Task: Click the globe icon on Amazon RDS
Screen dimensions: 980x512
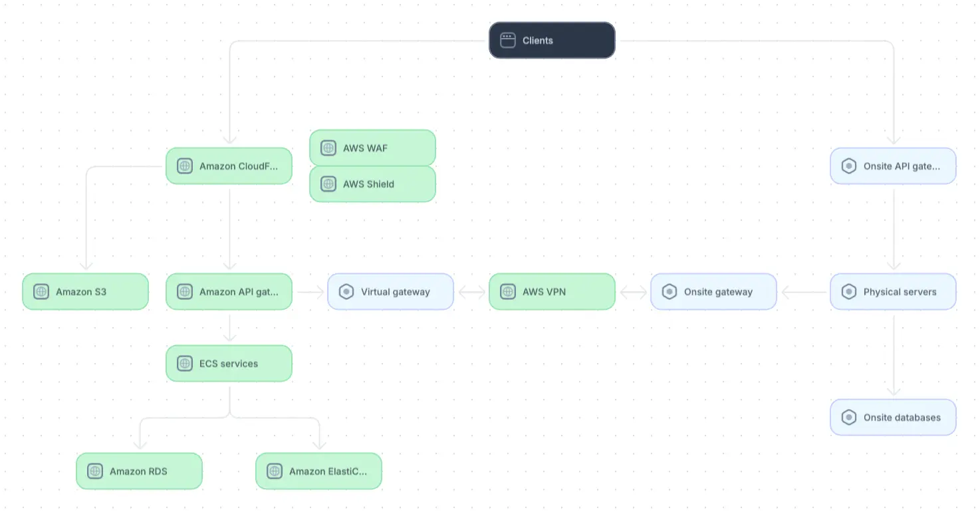Action: pyautogui.click(x=95, y=471)
